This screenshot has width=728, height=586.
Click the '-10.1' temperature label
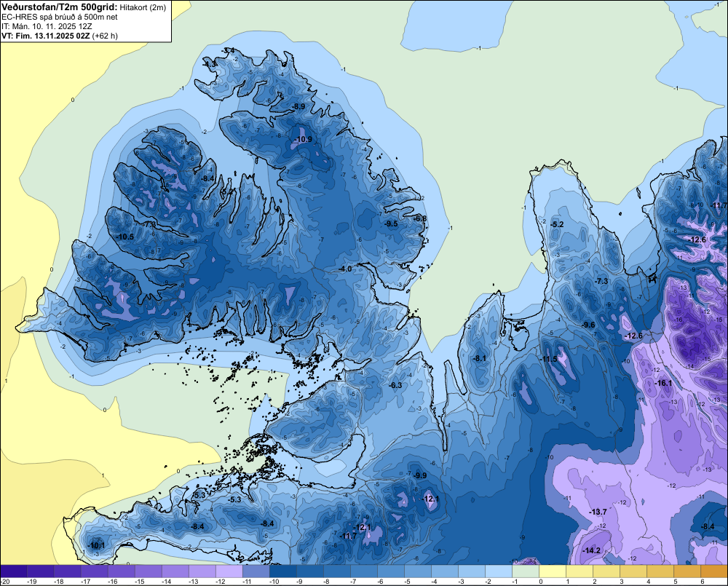pyautogui.click(x=96, y=545)
